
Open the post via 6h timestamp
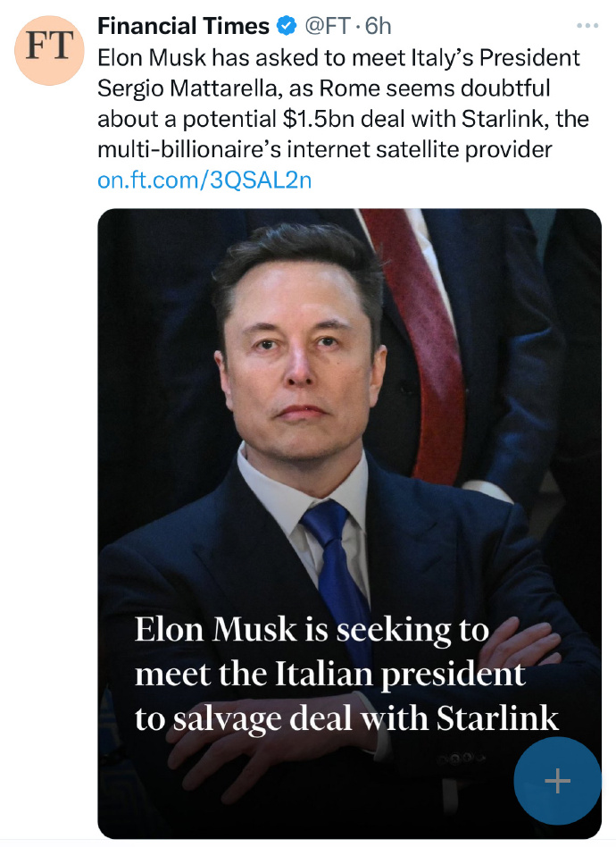tap(378, 25)
